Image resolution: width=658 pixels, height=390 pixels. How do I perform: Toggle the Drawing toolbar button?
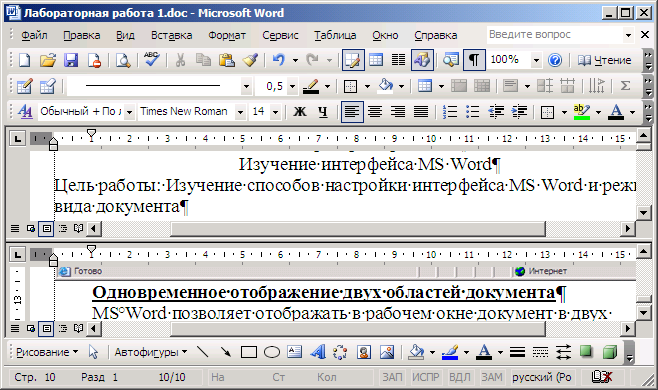pos(422,60)
